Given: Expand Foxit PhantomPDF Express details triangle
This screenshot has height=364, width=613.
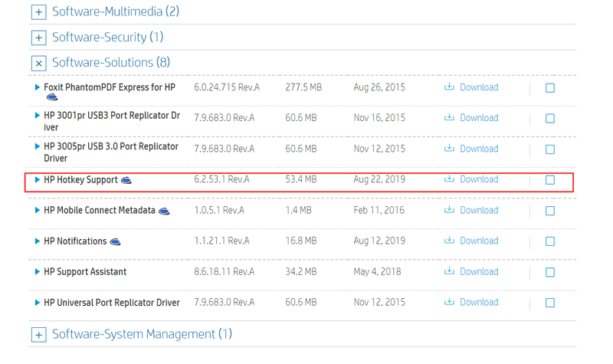Looking at the screenshot, I should pos(37,87).
